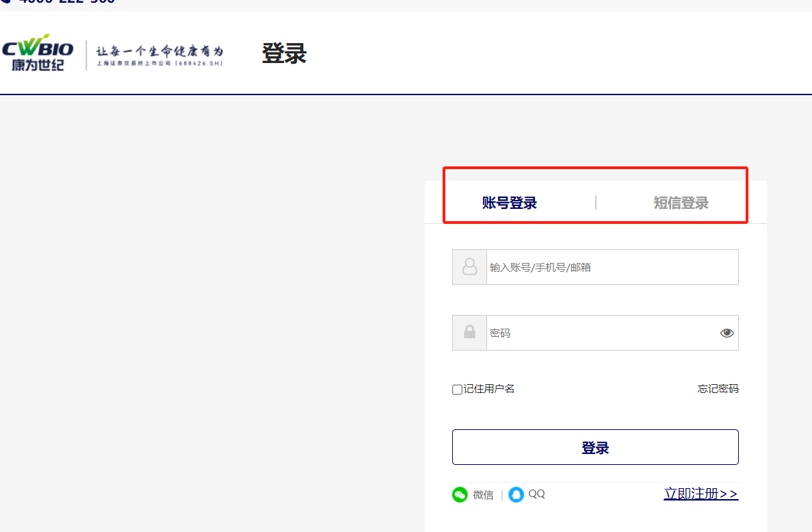Image resolution: width=812 pixels, height=532 pixels.
Task: Switch to the 短信登录 tab
Action: click(x=681, y=203)
